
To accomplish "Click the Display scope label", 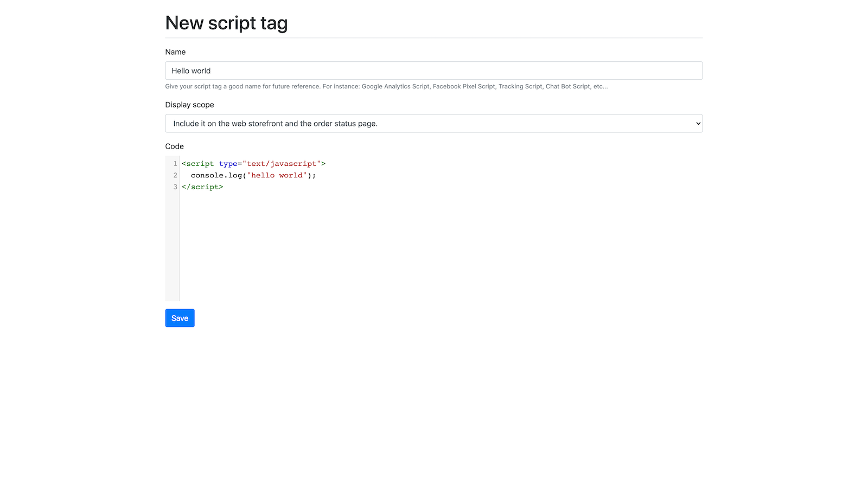I will [x=189, y=104].
